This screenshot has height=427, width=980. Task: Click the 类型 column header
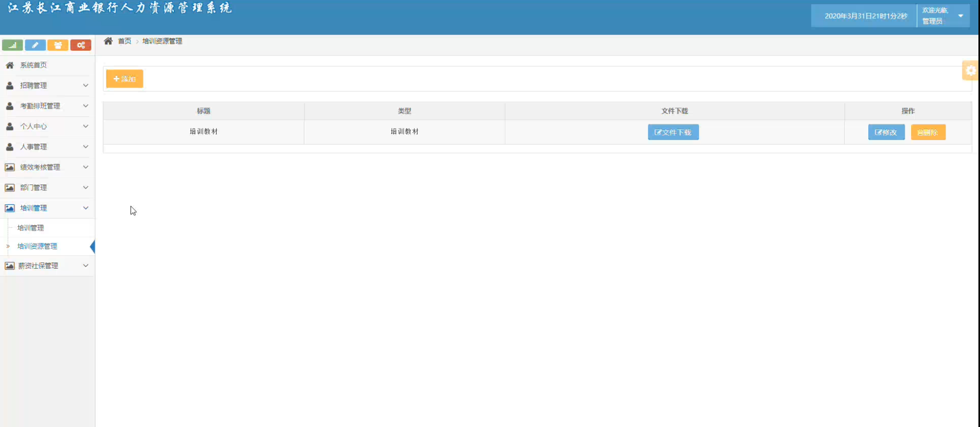(x=405, y=111)
